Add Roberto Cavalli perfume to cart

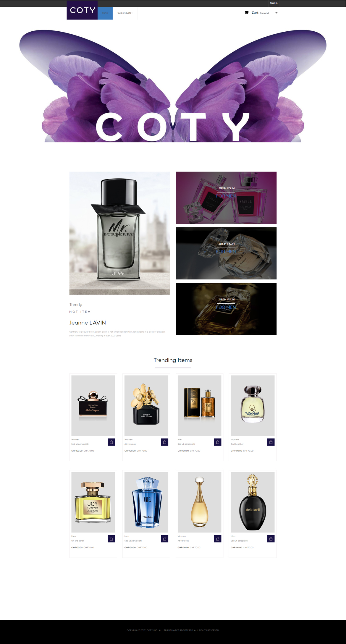[271, 539]
